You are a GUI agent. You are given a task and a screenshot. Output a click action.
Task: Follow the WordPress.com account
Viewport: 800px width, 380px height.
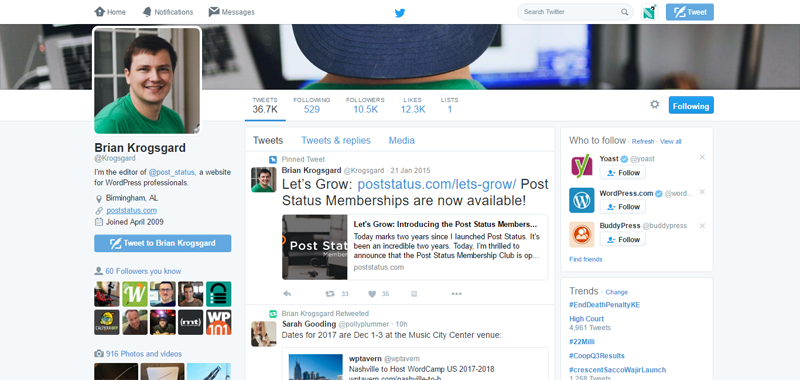622,207
